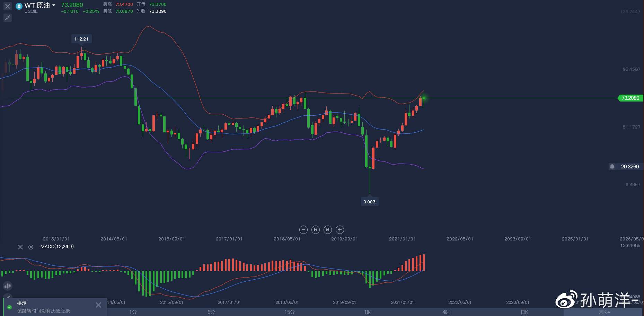Click the 112.21 high price marker
644x316 pixels.
[81, 39]
